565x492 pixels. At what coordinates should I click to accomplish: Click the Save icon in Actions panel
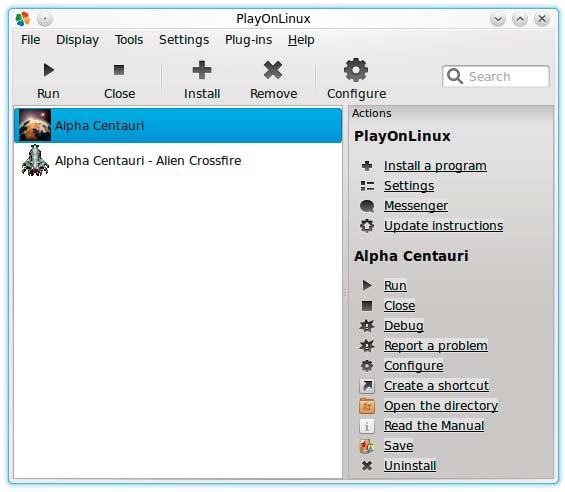pos(367,446)
